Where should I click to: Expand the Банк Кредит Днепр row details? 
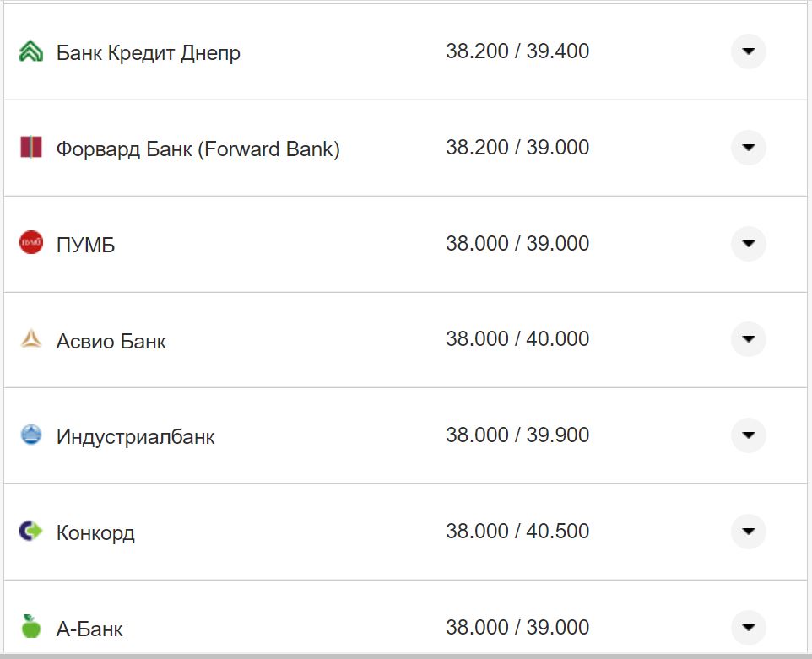tap(748, 51)
